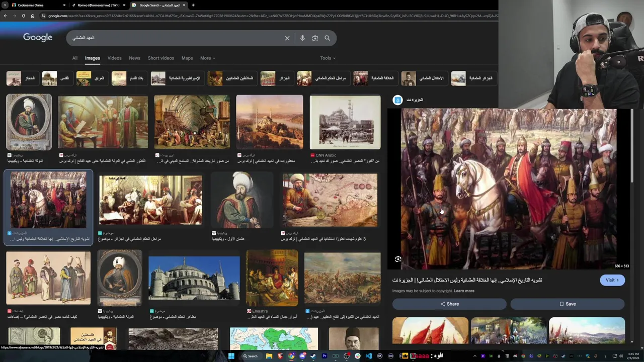Click the Visit button
The width and height of the screenshot is (644, 362).
pos(612,280)
